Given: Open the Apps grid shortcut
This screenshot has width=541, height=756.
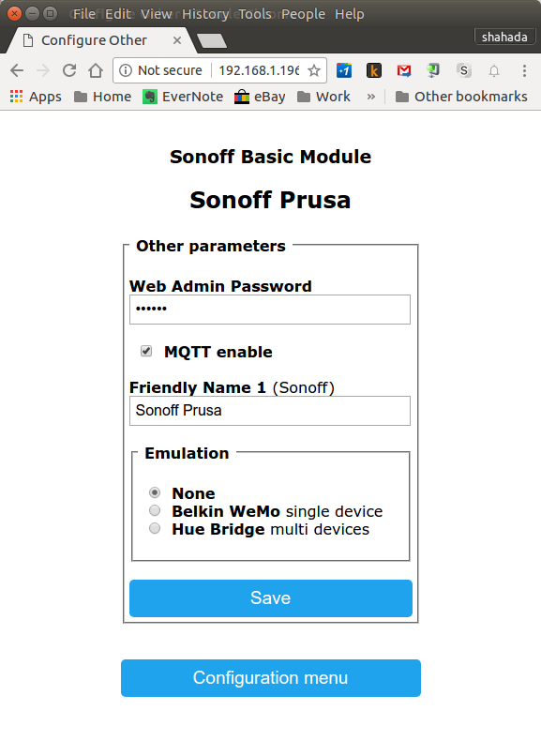Looking at the screenshot, I should pos(36,97).
